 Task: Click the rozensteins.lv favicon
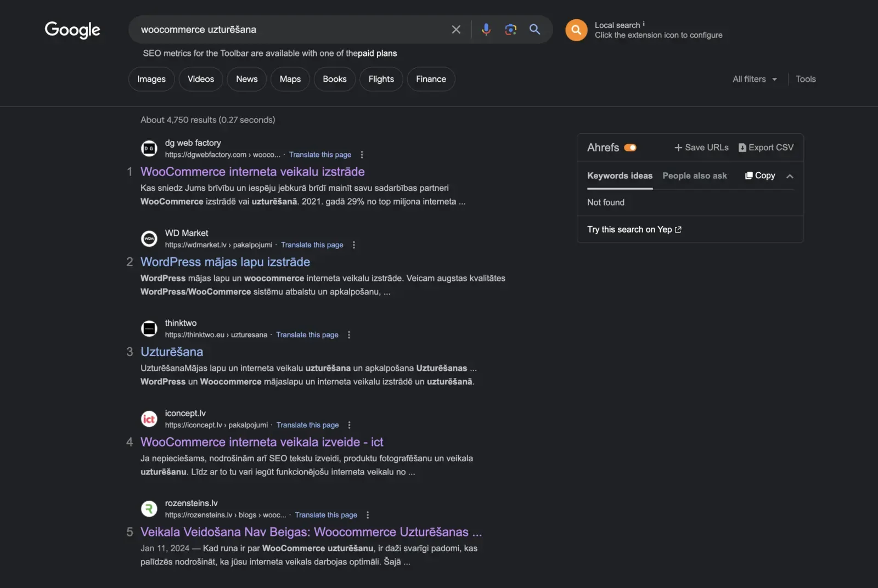click(x=149, y=509)
